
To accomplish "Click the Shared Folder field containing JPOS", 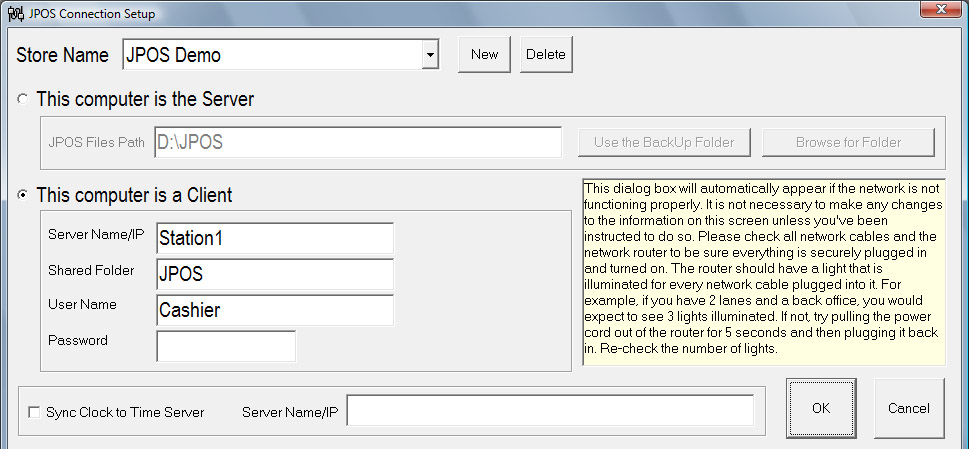I will (275, 274).
